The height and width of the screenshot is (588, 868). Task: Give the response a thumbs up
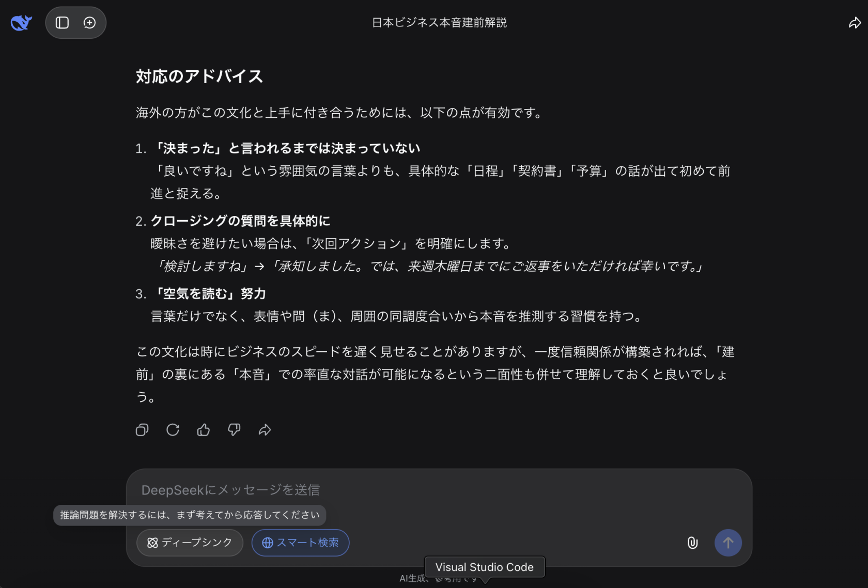point(203,430)
